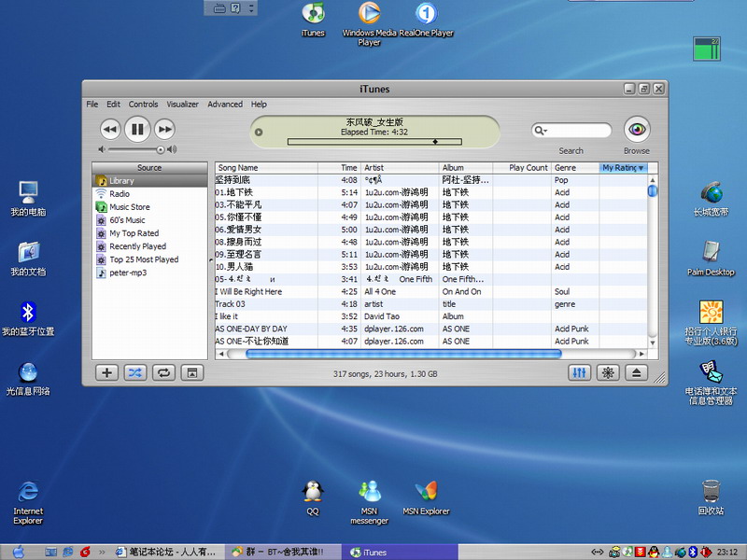This screenshot has width=747, height=560.
Task: Sort by Song Name column
Action: 266,168
